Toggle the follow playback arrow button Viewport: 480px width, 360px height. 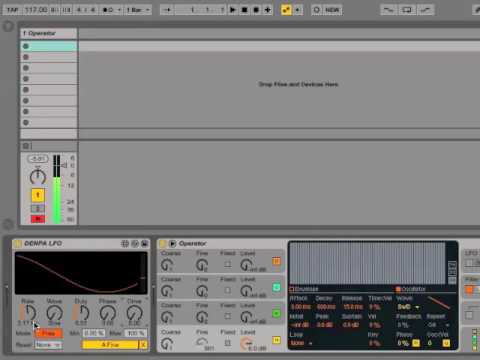[168, 10]
